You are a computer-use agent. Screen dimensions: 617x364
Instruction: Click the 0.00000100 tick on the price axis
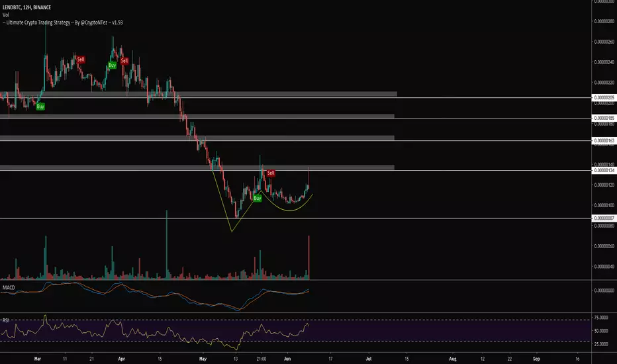(x=604, y=205)
